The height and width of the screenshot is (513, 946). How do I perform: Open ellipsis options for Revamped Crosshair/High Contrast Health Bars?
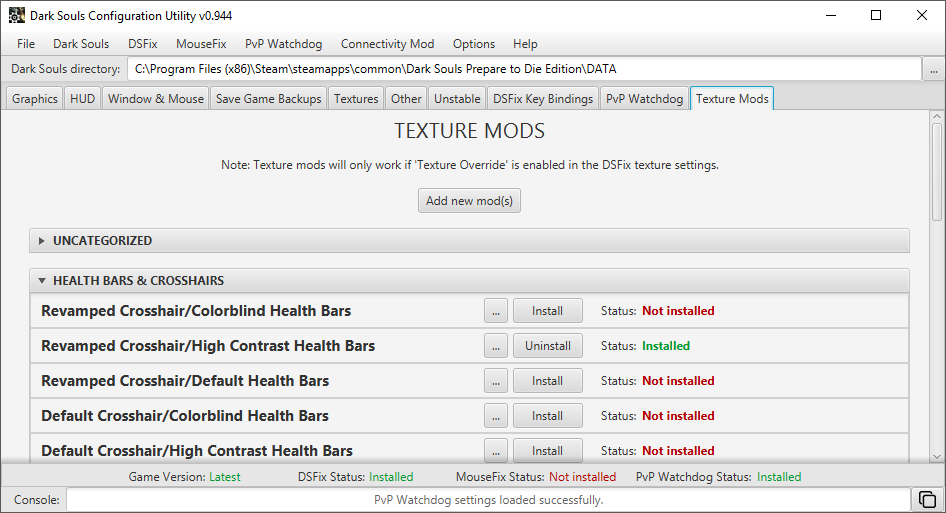pos(496,346)
